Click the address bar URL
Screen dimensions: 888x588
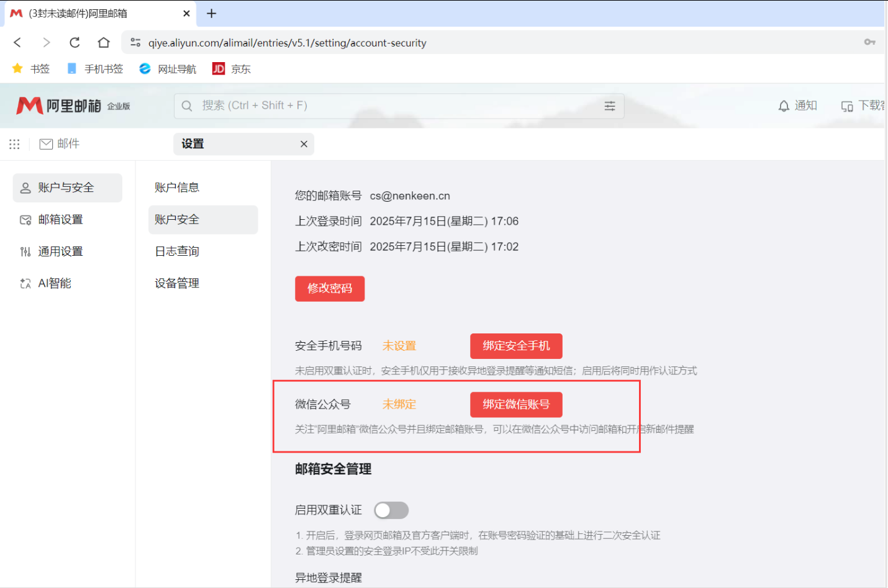(288, 43)
